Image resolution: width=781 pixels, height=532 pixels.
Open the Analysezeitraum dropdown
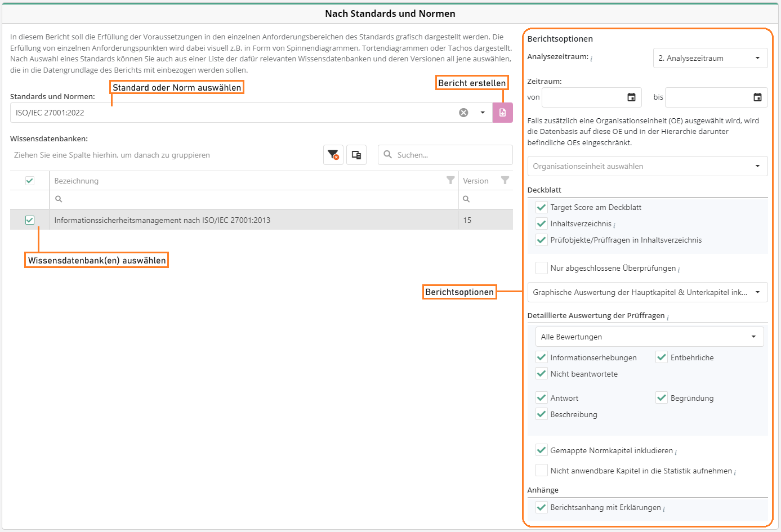coord(710,58)
